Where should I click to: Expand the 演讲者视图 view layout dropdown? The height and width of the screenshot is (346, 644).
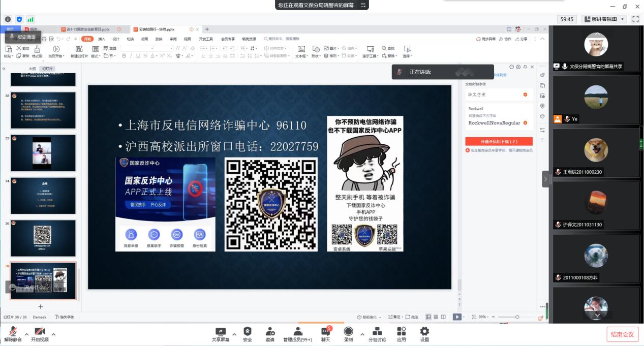604,19
